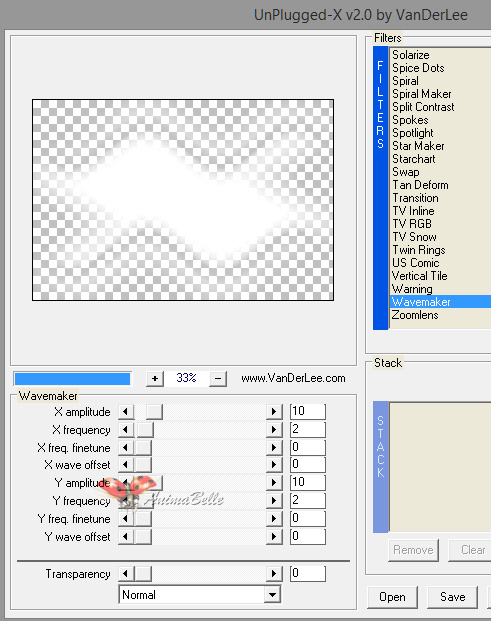Click the X amplitude slider thumb
Screen dimensions: 491x621
point(154,412)
